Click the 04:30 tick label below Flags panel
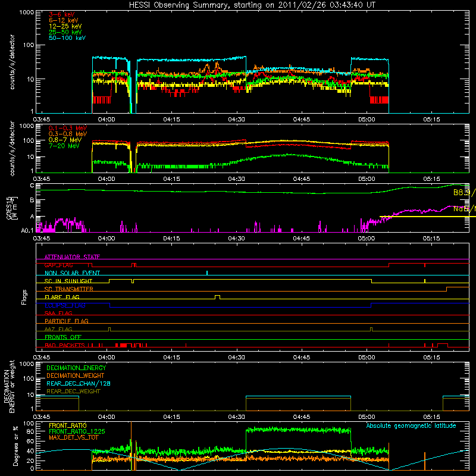 [x=236, y=358]
